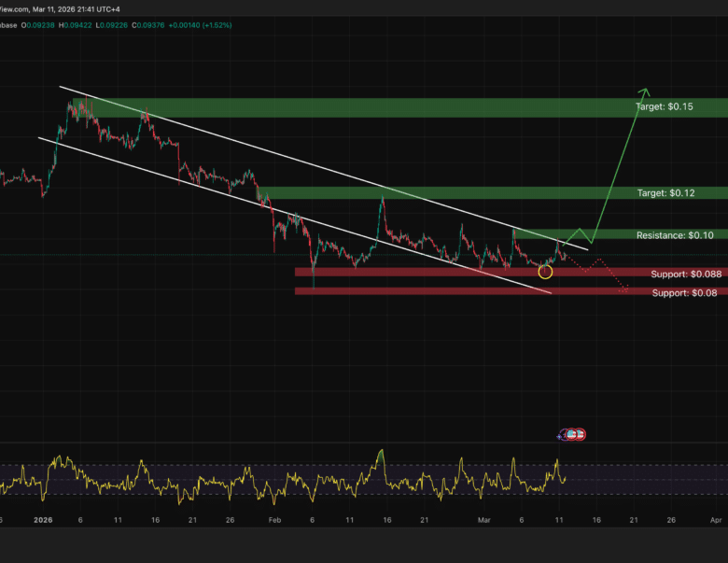Click the Mar label on the time axis
This screenshot has width=728, height=563.
tap(483, 518)
